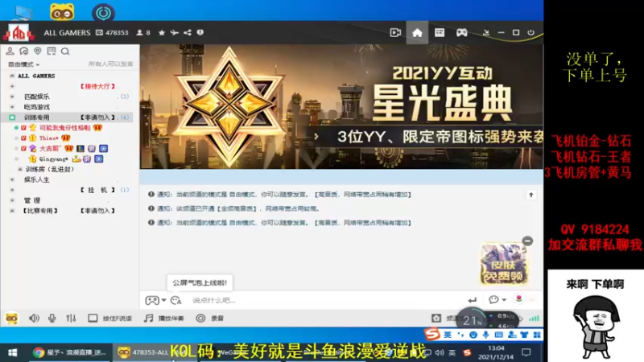Screen dimensions: 644x362
Task: Open channel info via the exclamation icon
Action: tap(200, 32)
